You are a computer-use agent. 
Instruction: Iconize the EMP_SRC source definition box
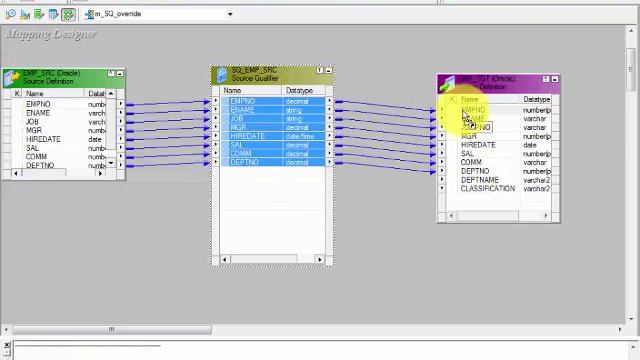coord(120,73)
